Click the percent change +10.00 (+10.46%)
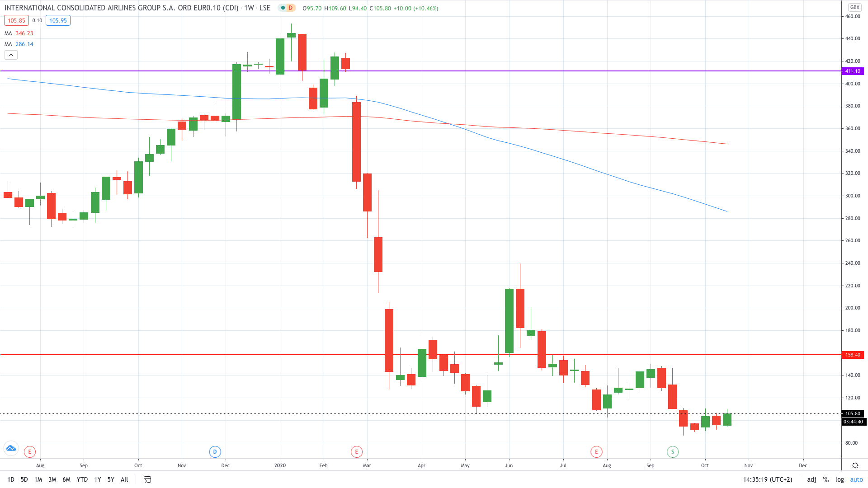The image size is (868, 488). 415,8
